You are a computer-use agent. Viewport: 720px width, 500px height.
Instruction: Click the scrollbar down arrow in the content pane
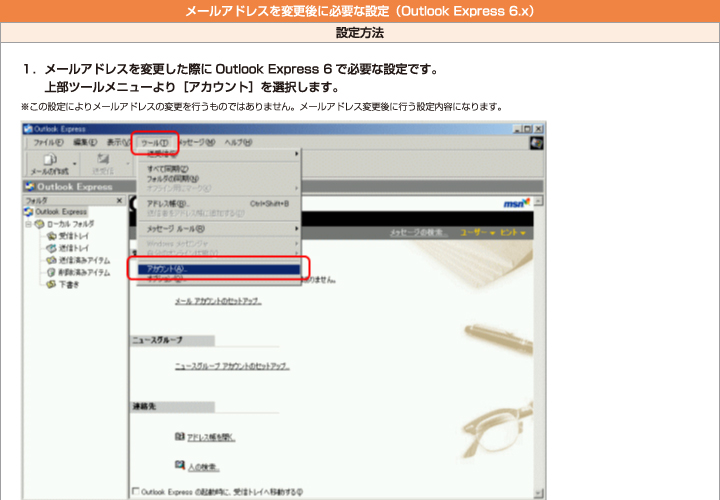[x=539, y=493]
